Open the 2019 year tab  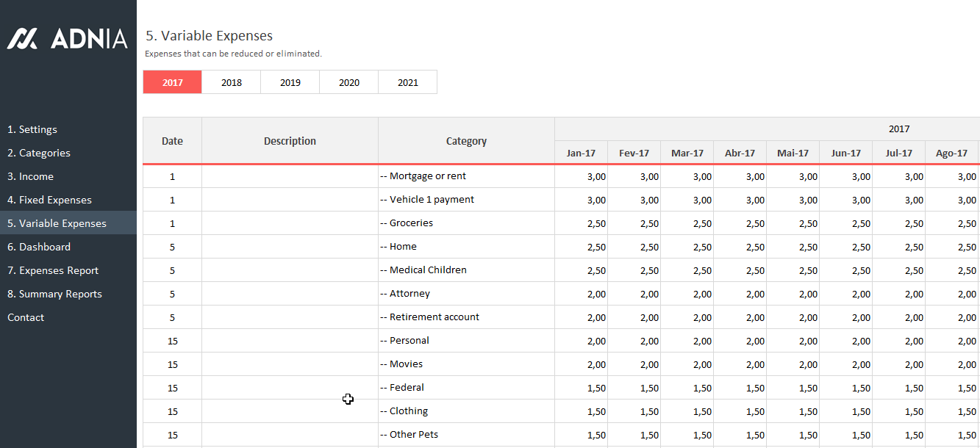(x=290, y=82)
